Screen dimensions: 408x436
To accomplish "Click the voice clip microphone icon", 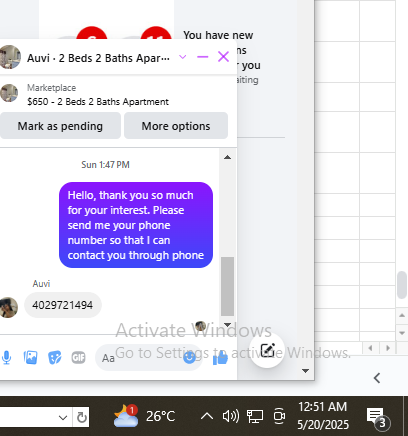I will point(7,358).
